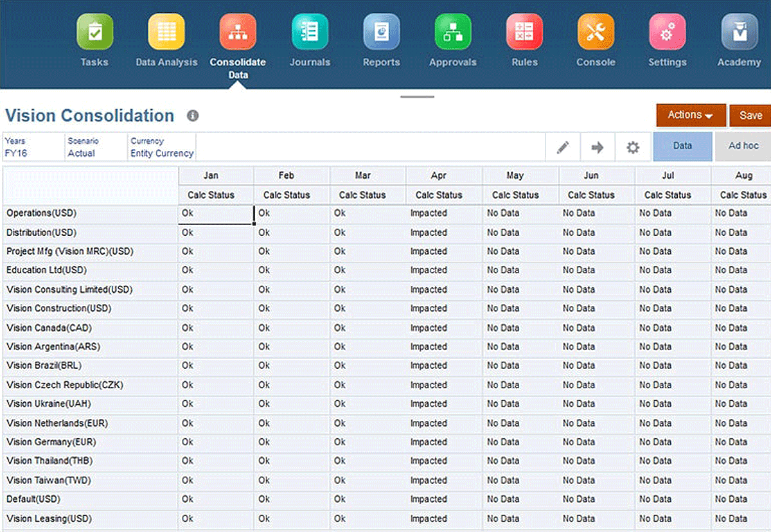Open the gear form settings icon
The width and height of the screenshot is (771, 532).
(633, 147)
